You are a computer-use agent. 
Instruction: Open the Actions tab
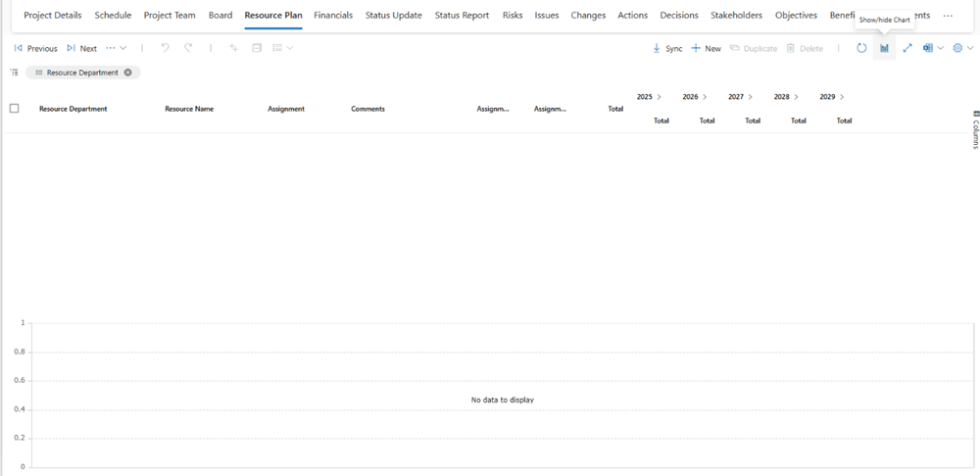[x=632, y=16]
